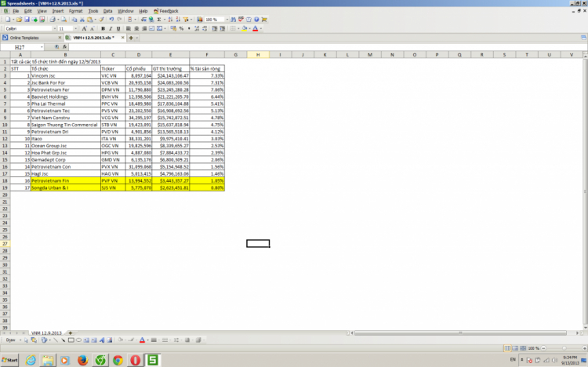Insert WordArt from the Draw toolbar

click(102, 340)
